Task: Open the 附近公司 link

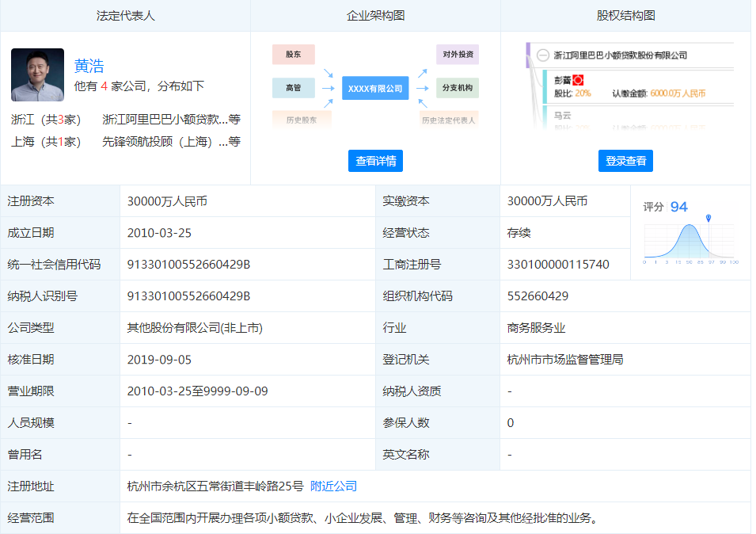Action: pyautogui.click(x=333, y=486)
